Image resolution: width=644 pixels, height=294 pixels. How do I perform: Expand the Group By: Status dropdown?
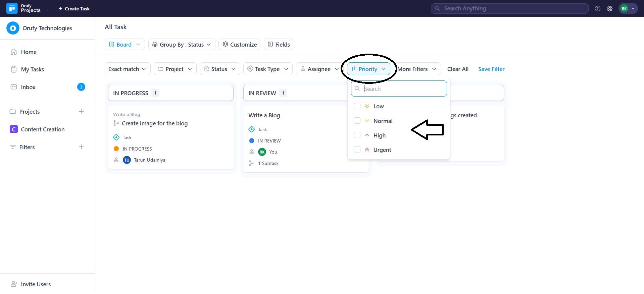[182, 45]
